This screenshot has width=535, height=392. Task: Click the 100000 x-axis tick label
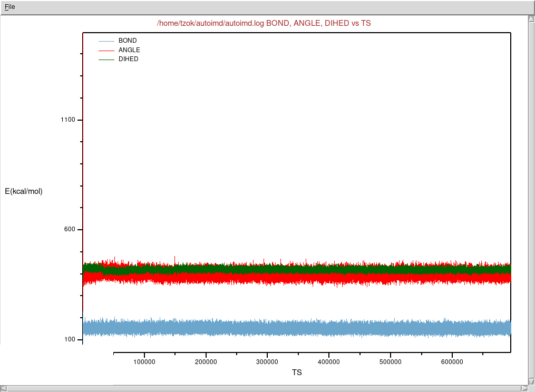(x=144, y=362)
